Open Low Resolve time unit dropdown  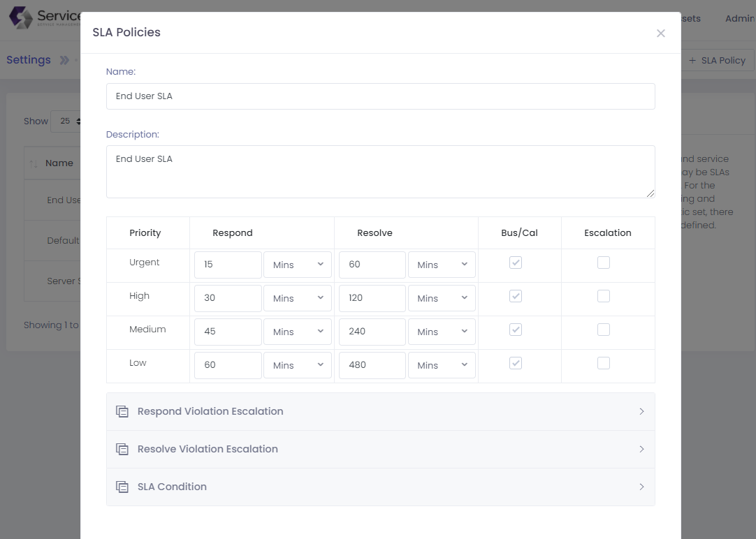442,366
